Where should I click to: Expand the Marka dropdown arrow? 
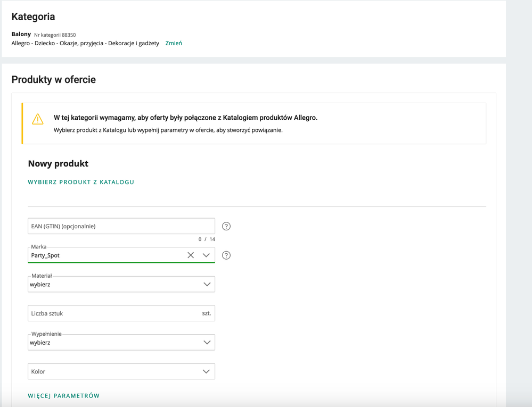(x=206, y=255)
